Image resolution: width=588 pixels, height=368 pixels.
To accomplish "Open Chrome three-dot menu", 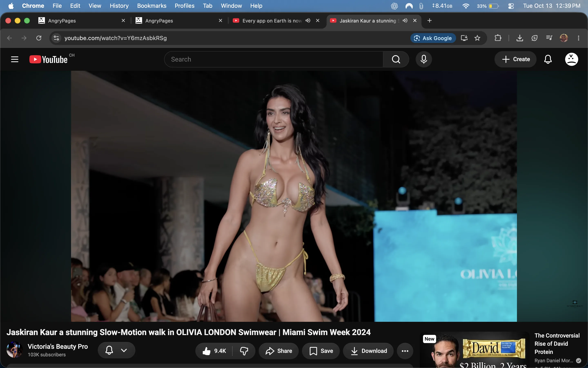I will click(x=579, y=38).
